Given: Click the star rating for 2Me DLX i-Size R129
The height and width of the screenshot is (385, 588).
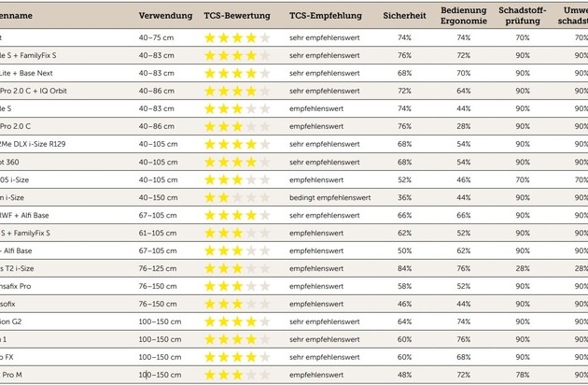Looking at the screenshot, I should (x=237, y=145).
